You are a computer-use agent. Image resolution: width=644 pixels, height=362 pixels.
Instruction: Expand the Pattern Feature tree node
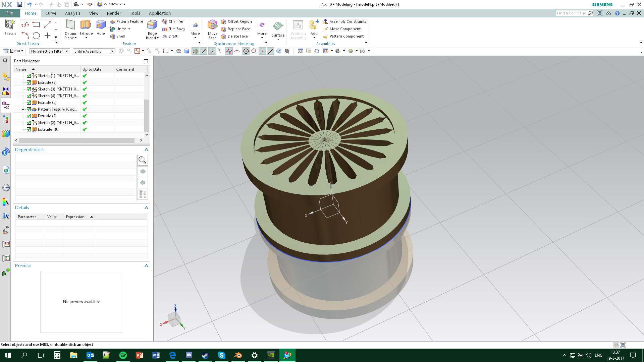(x=23, y=109)
